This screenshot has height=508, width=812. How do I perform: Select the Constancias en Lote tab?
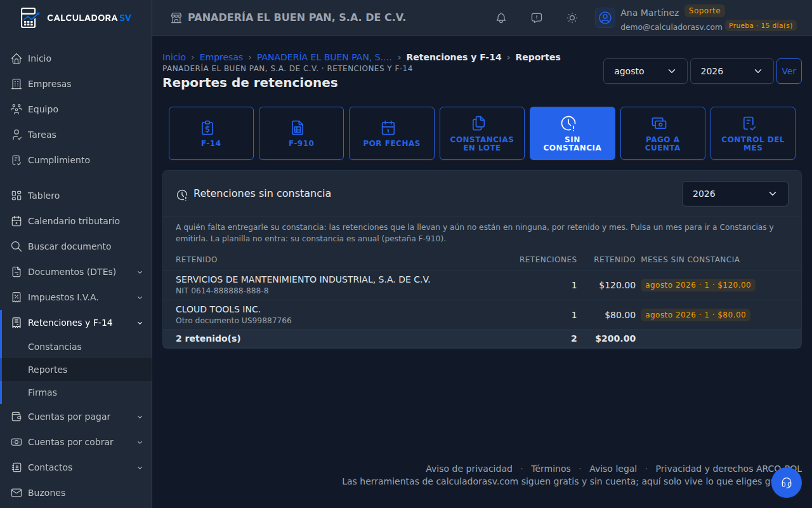(482, 133)
